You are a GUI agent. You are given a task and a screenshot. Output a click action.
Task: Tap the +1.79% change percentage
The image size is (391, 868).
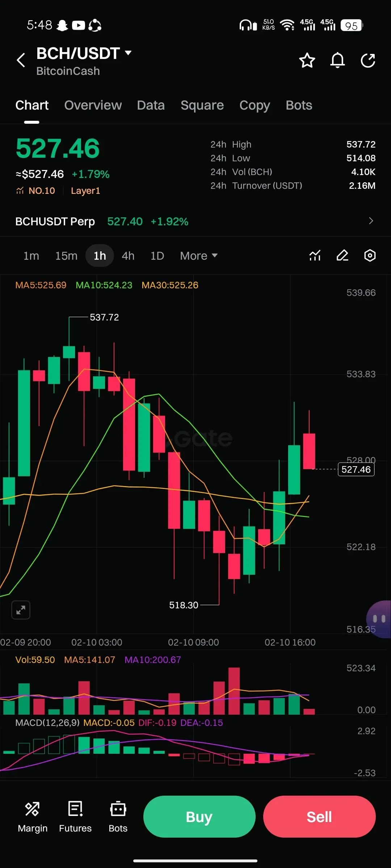coord(91,174)
